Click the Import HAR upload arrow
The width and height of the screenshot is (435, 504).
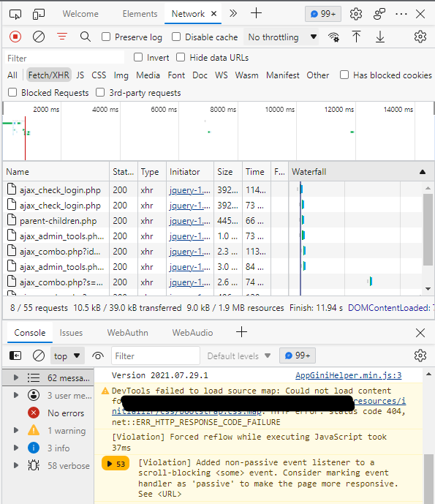(x=356, y=37)
